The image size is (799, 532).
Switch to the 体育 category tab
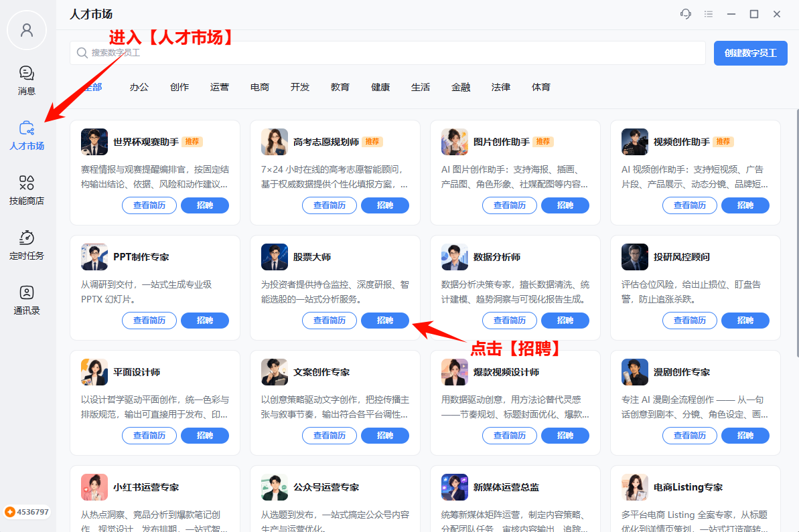(542, 87)
